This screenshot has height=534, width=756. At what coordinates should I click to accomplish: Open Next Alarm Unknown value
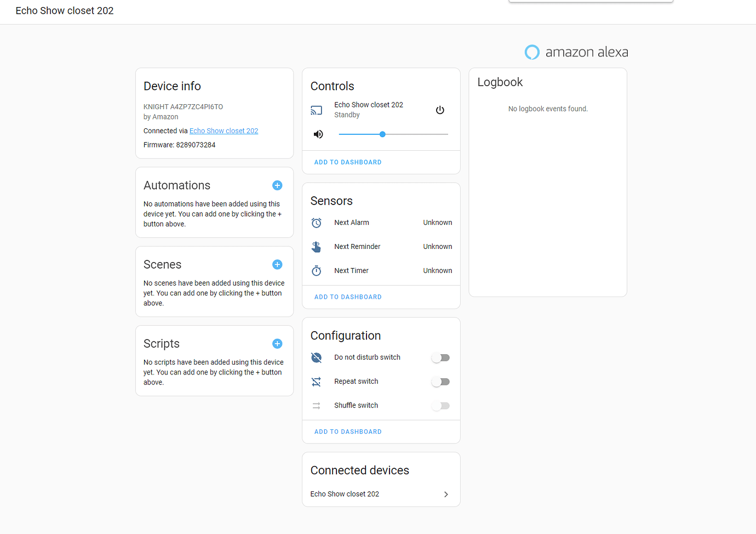(438, 223)
